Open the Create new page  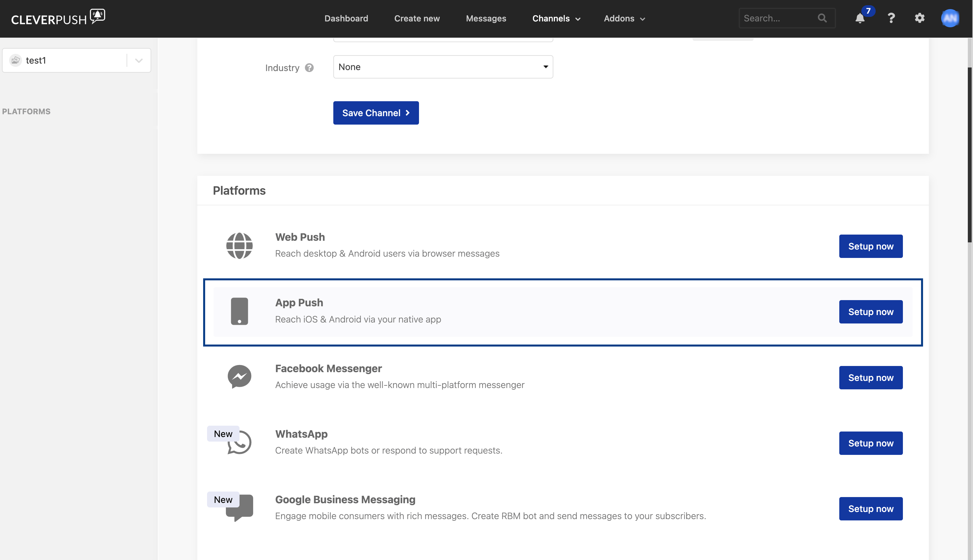(x=417, y=18)
